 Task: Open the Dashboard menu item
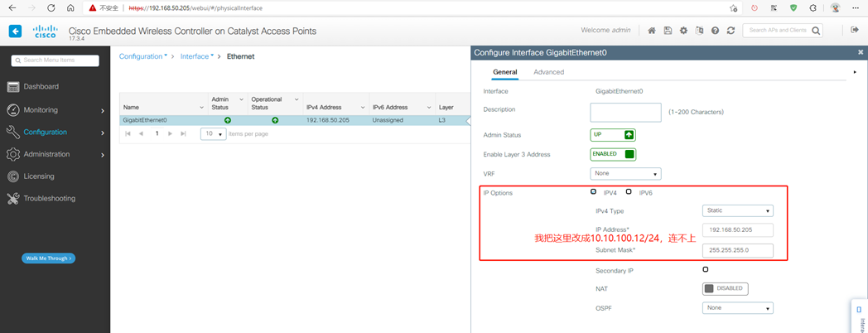coord(41,87)
